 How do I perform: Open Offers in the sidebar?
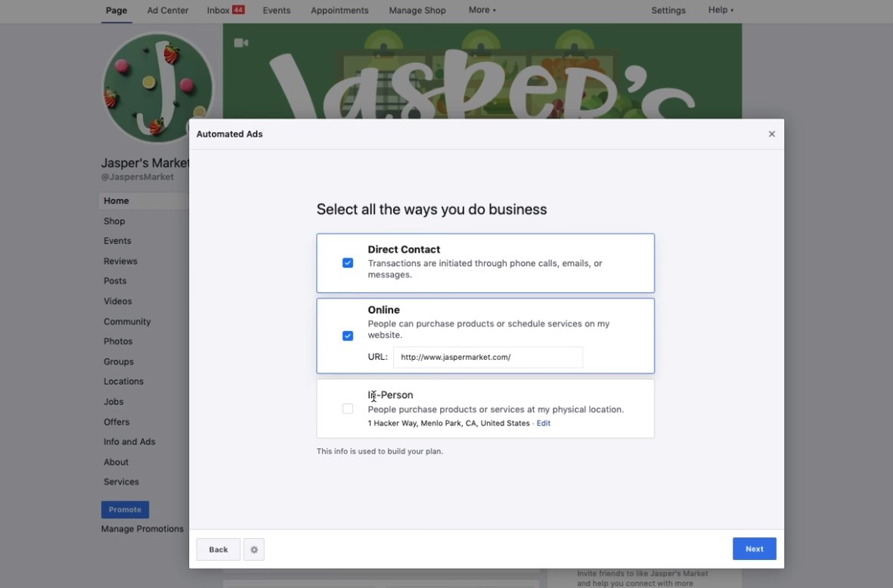[116, 422]
